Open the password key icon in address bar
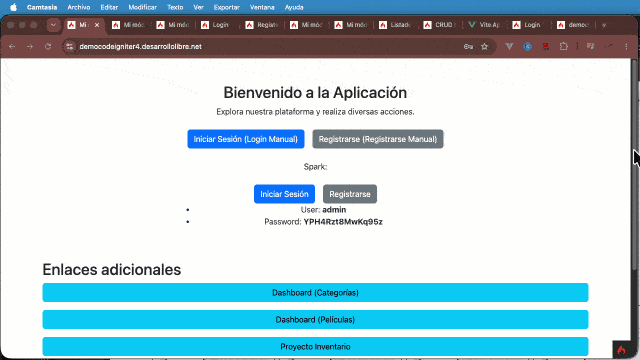The image size is (640, 360). click(x=468, y=47)
